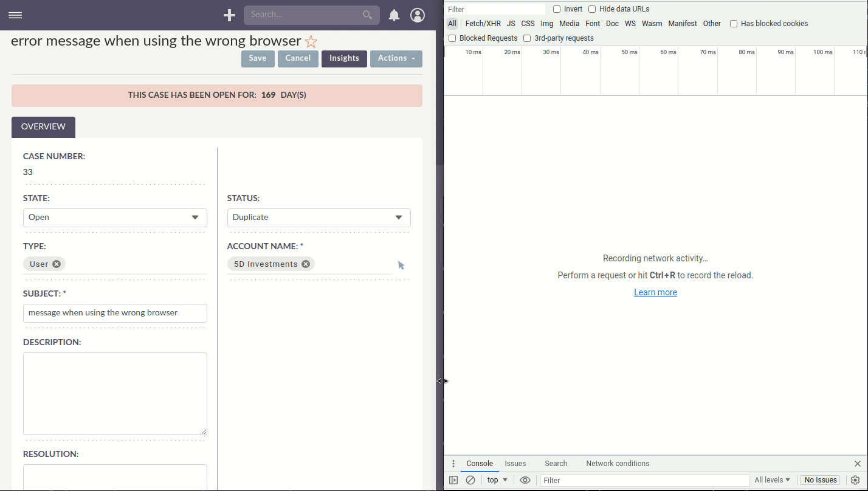Open the user profile avatar icon
The image size is (868, 491).
pos(418,15)
